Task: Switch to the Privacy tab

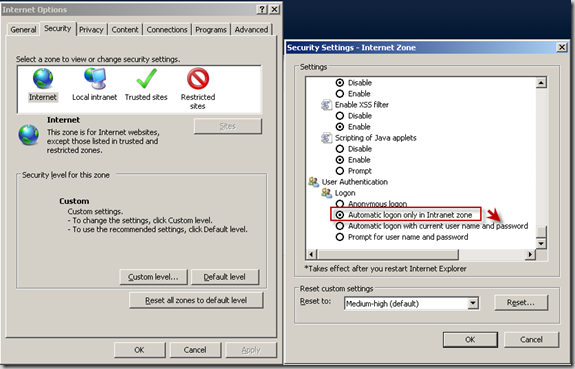Action: tap(91, 30)
